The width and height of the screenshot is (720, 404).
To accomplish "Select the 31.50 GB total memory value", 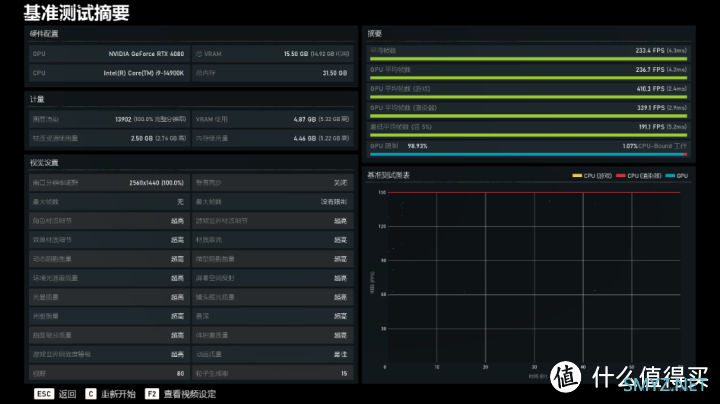I will click(334, 73).
